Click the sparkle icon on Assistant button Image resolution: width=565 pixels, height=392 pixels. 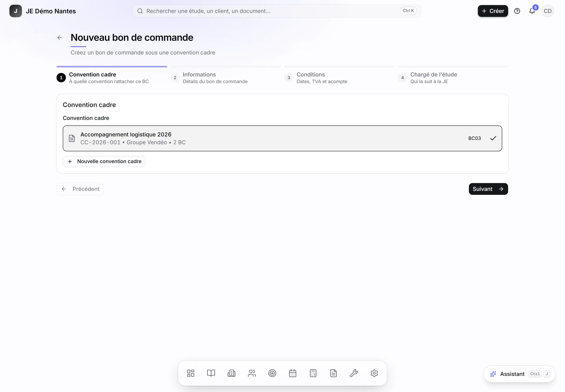[x=493, y=374]
